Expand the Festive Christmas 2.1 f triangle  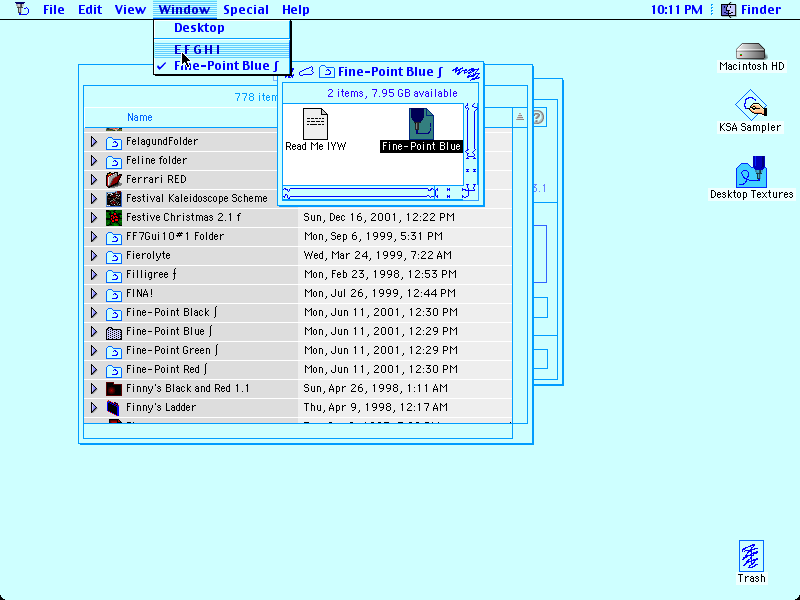(94, 217)
